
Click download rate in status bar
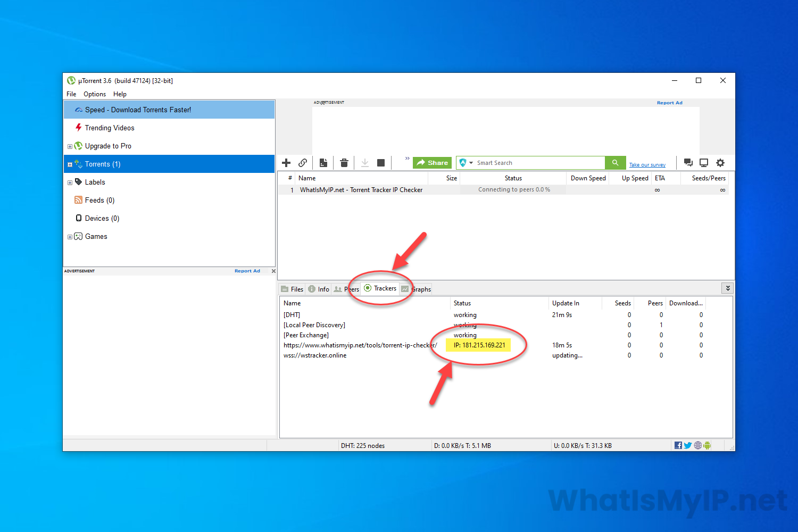[462, 446]
